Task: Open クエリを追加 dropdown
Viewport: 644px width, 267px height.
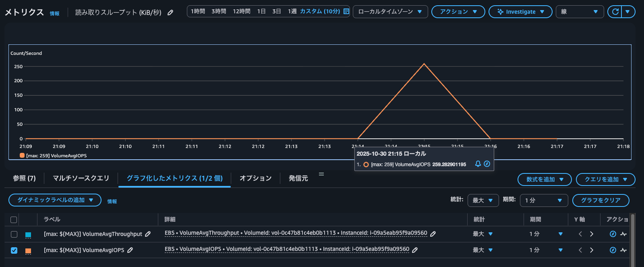Action: 605,179
